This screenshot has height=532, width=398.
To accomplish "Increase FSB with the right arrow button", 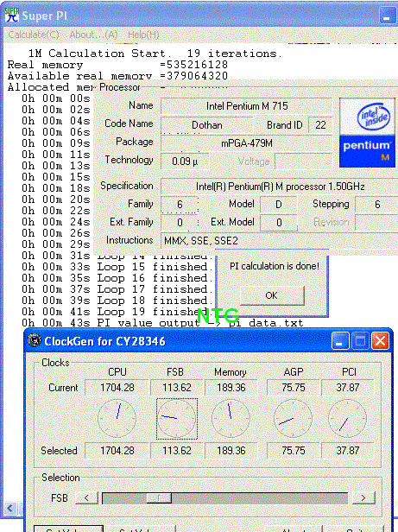I will tap(363, 498).
